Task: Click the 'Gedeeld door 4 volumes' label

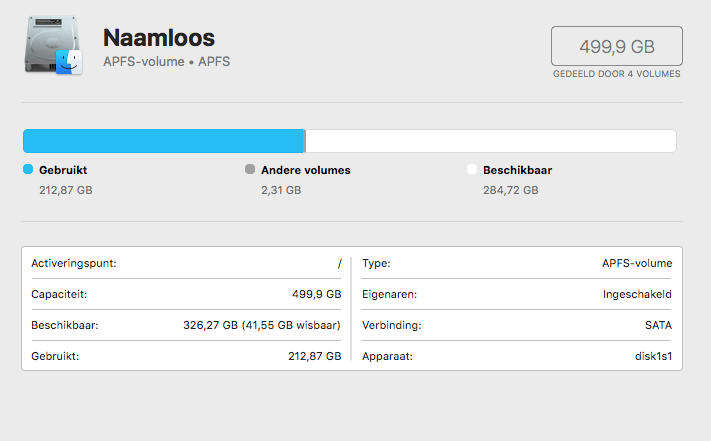Action: (x=617, y=74)
